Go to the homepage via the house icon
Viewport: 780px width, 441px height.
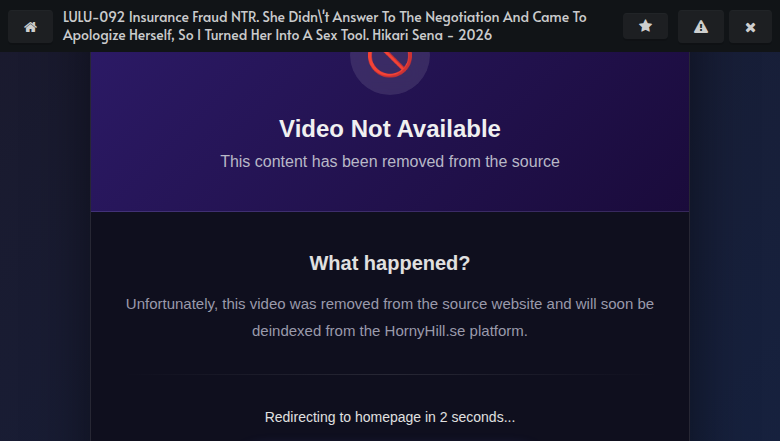coord(30,26)
